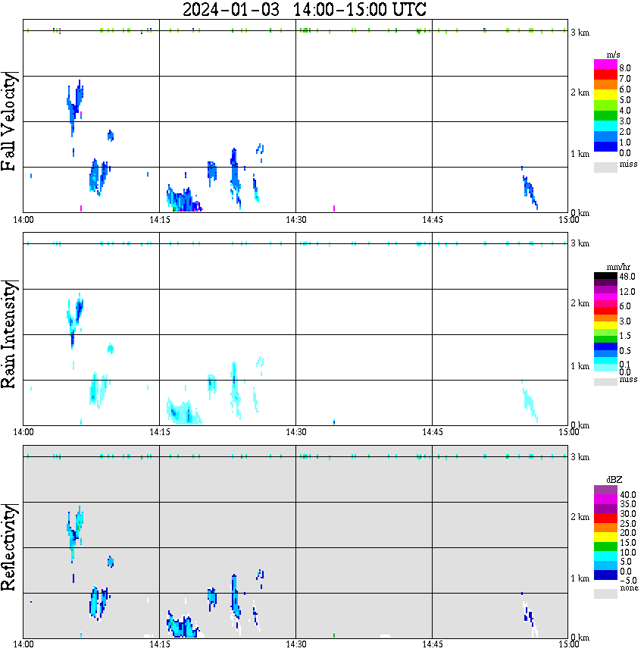Viewport: 644px width, 658px height.
Task: Click the '14:30' tick under the Rain Intensity plot
Action: click(296, 432)
